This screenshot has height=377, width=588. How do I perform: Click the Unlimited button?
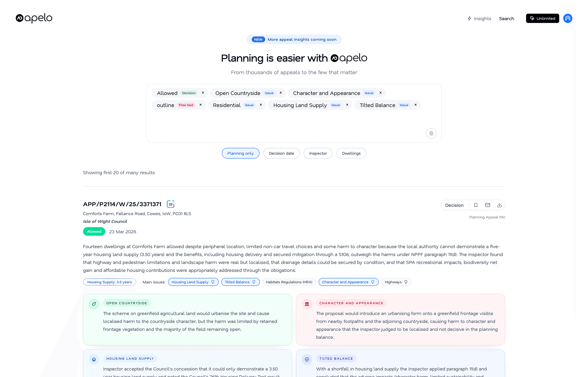(542, 18)
